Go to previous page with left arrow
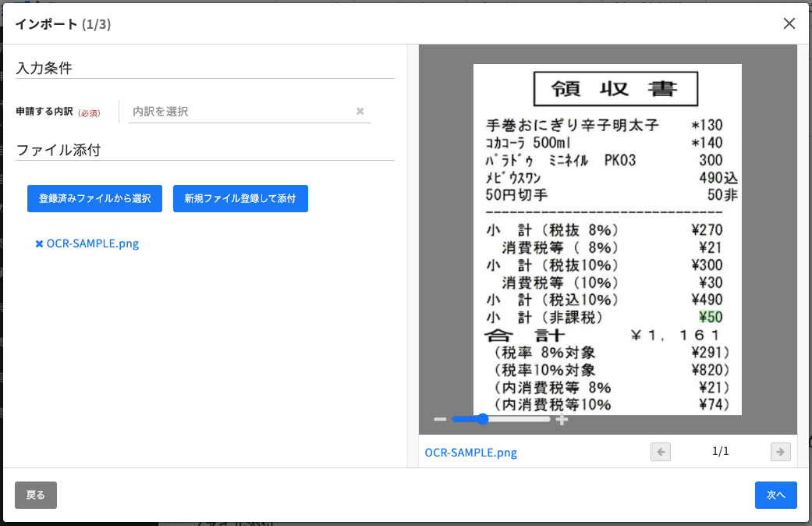Screen dimensions: 812x526 [x=660, y=452]
